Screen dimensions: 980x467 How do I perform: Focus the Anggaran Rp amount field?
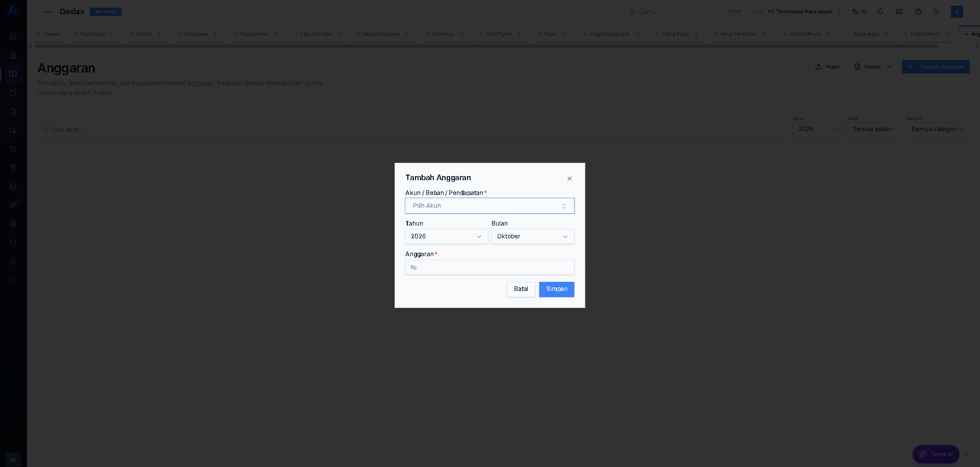point(489,267)
